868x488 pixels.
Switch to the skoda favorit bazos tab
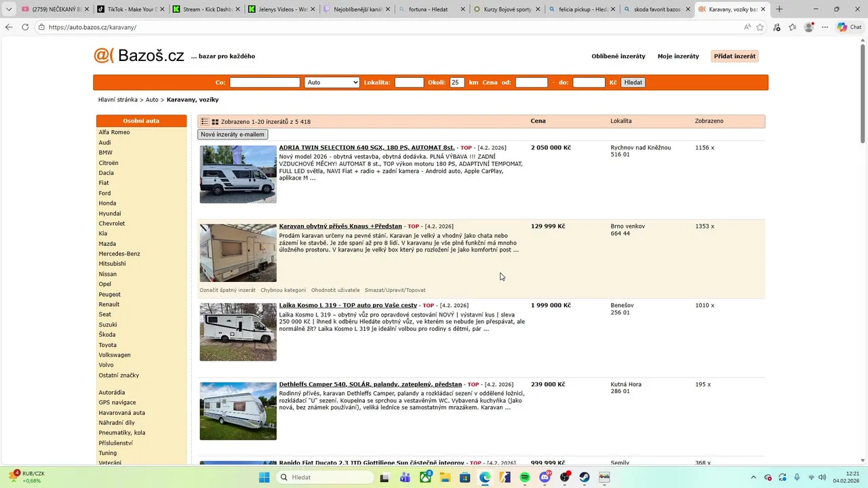(x=656, y=9)
